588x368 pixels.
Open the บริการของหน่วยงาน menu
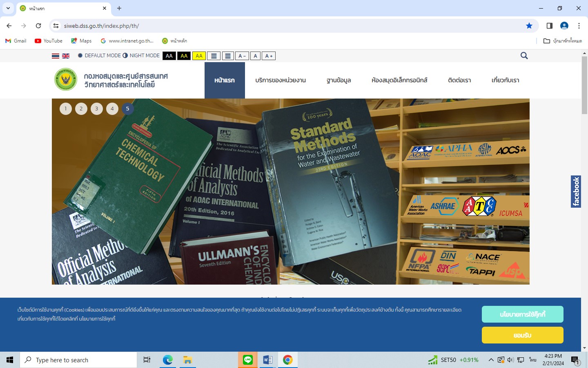click(x=281, y=81)
